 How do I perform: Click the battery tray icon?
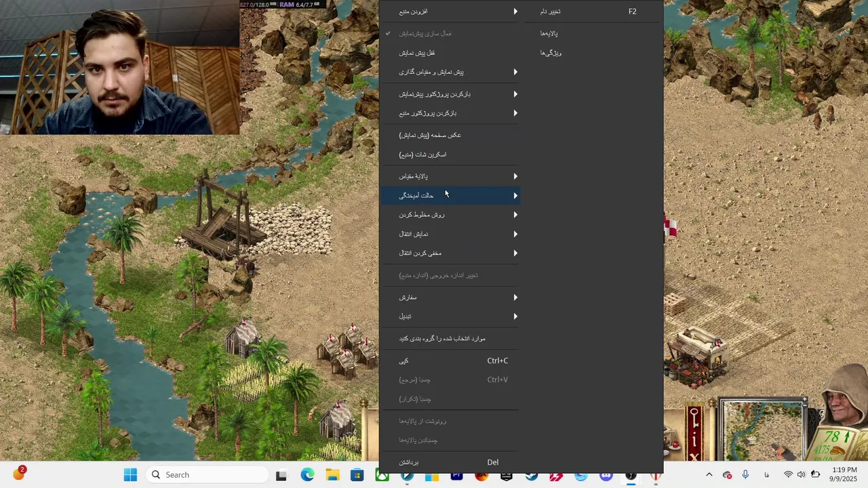point(815,475)
